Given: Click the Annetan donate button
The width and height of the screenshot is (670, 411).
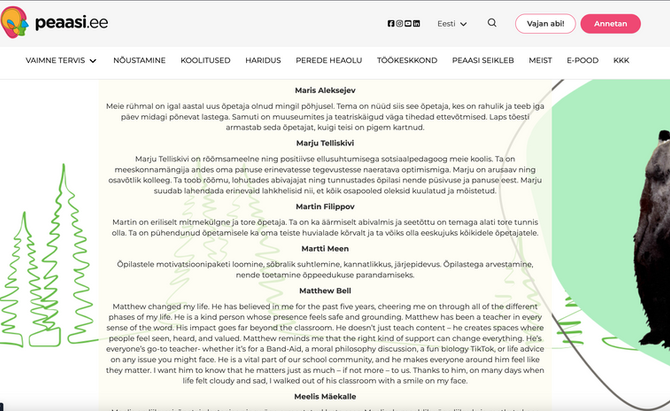Looking at the screenshot, I should 610,23.
